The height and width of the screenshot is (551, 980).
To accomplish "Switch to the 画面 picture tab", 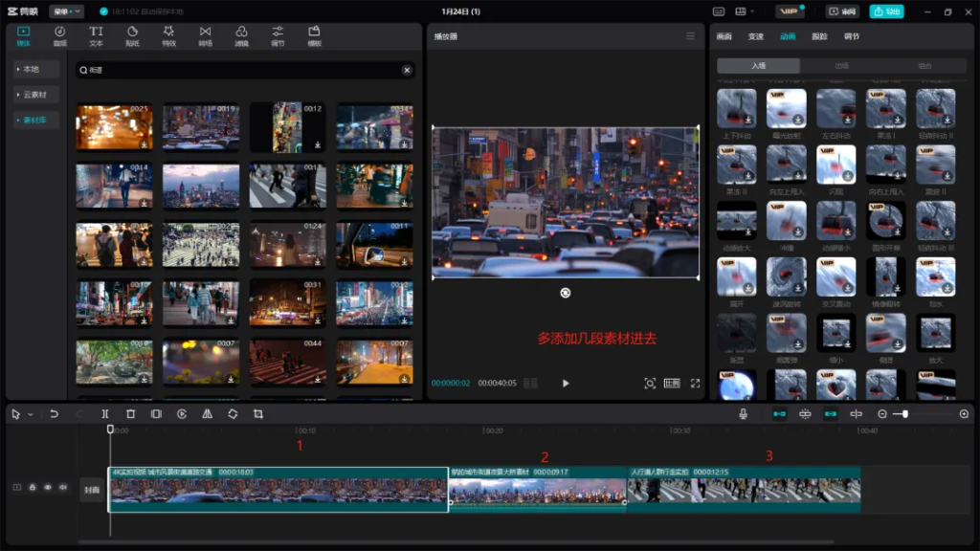I will pos(724,36).
